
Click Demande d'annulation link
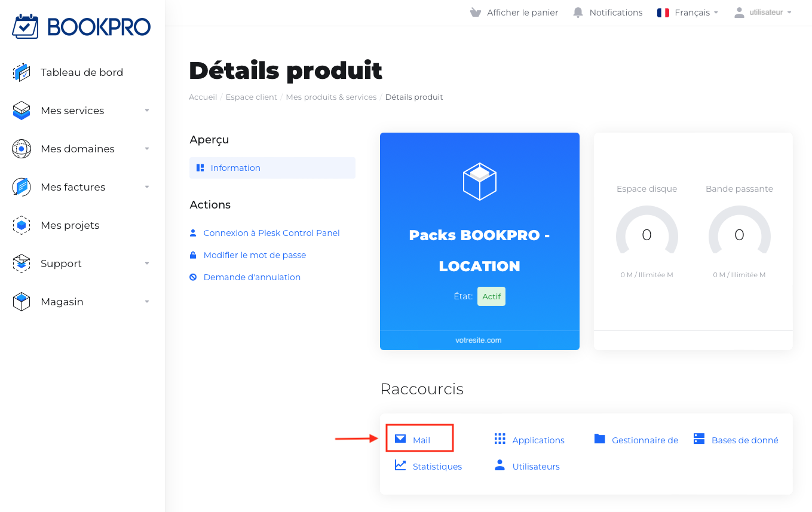252,277
